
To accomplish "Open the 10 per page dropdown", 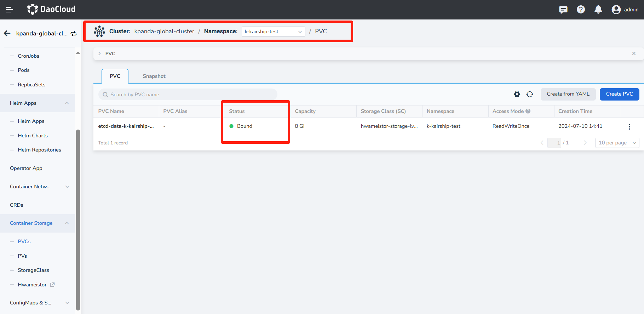I will pyautogui.click(x=617, y=143).
